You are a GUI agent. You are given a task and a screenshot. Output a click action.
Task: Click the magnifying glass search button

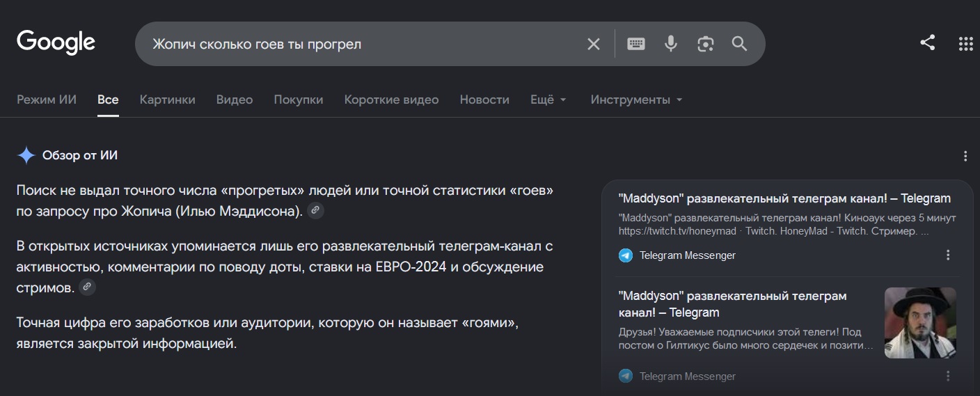click(x=739, y=44)
